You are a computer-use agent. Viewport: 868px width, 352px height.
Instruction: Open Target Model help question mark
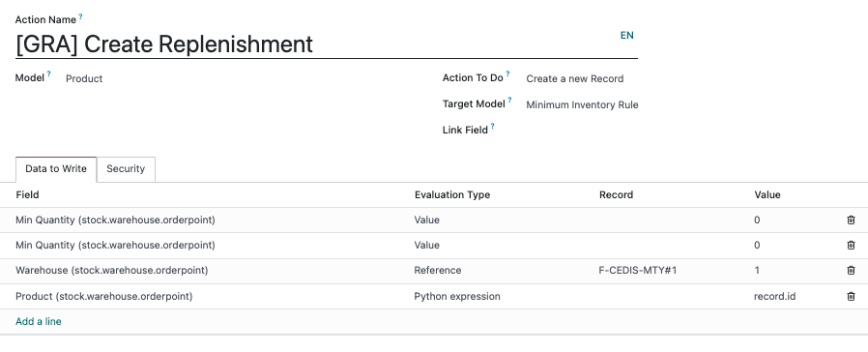click(x=509, y=101)
